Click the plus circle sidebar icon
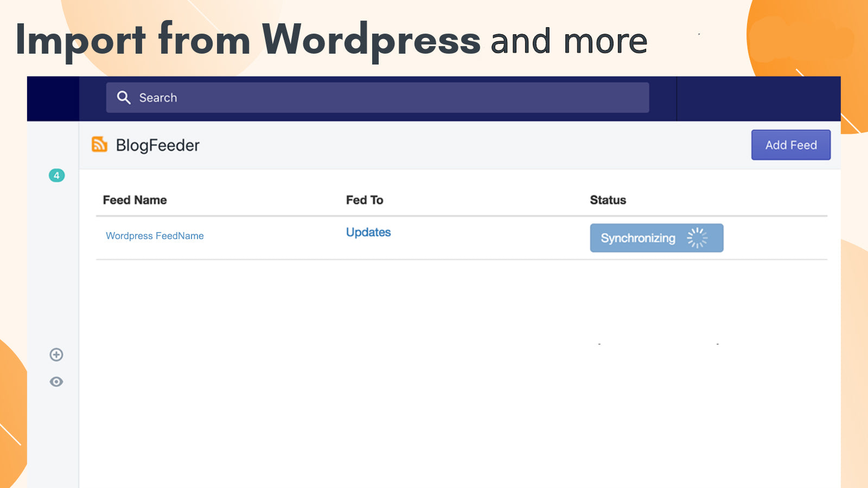This screenshot has height=488, width=868. coord(56,355)
